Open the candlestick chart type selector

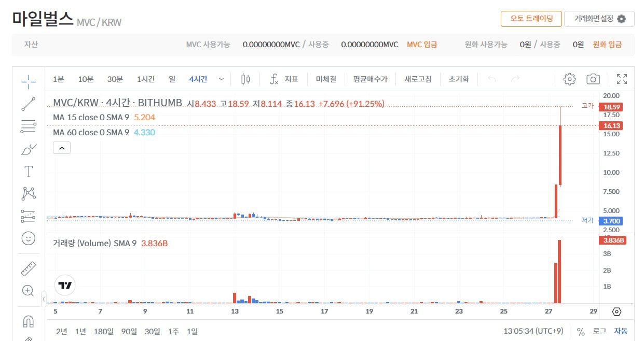[x=246, y=79]
